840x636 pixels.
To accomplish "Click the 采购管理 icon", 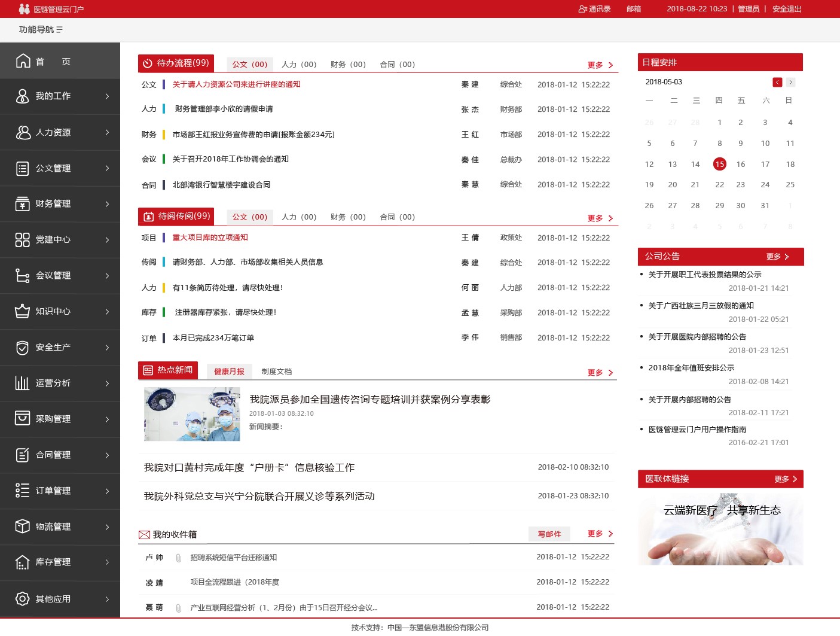I will (x=23, y=418).
